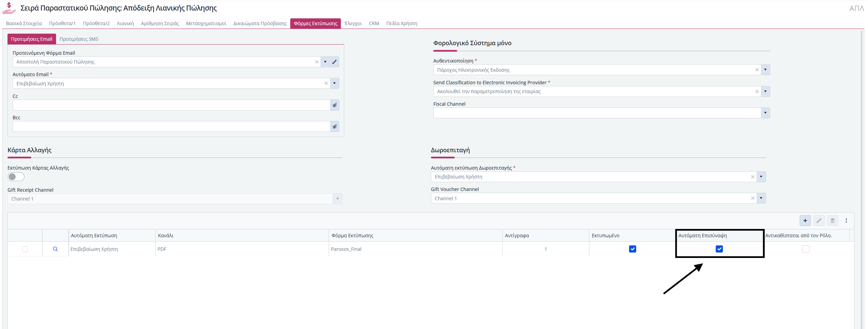Open the Αυτόματο Email dropdown arrow
Viewport: 868px width, 329px height.
click(334, 83)
